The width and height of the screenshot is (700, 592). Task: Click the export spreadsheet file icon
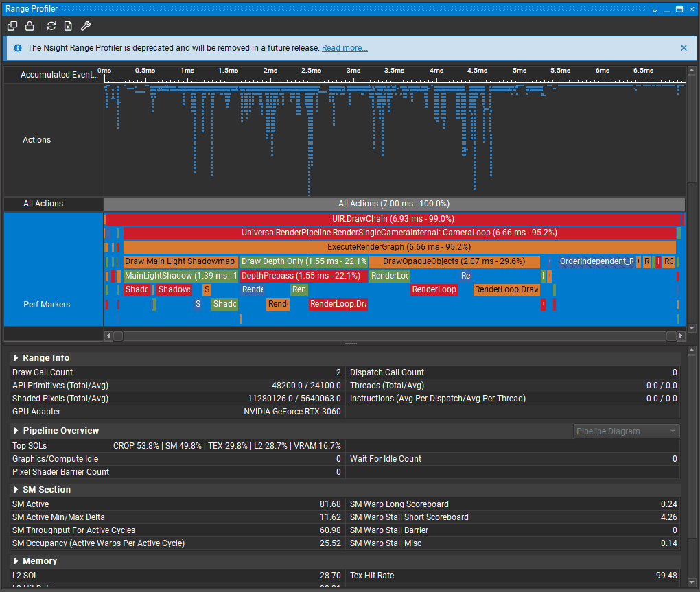point(68,26)
